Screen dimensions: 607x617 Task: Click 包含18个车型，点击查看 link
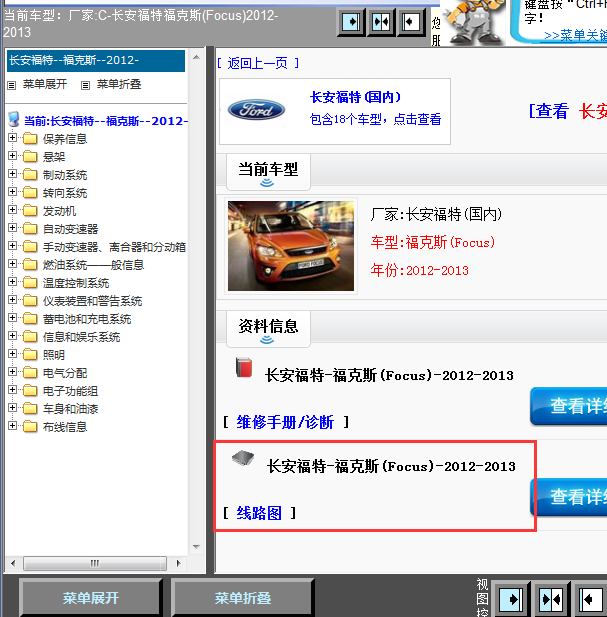375,119
